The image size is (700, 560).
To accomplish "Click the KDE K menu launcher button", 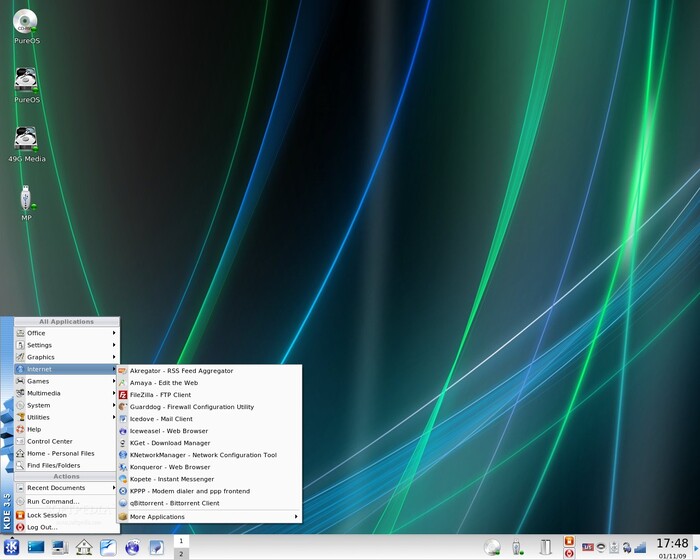I will click(x=11, y=547).
